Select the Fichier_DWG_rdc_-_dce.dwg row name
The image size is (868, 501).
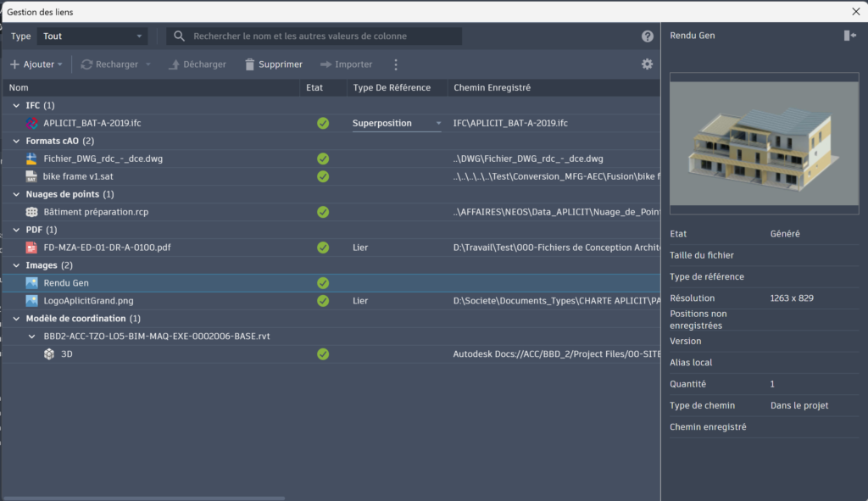click(x=103, y=159)
